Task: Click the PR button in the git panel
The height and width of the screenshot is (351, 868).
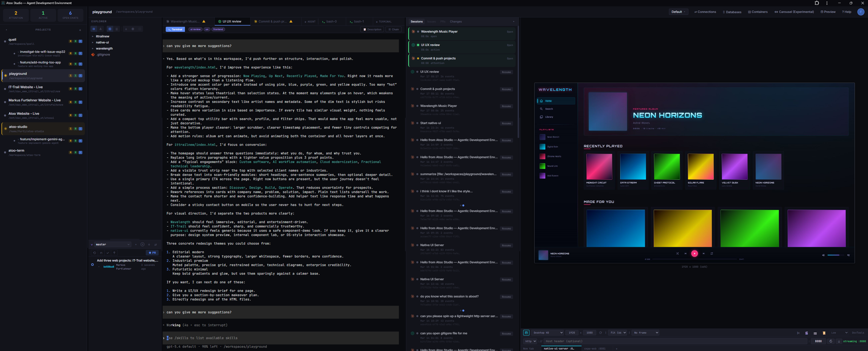Action: click(x=152, y=252)
